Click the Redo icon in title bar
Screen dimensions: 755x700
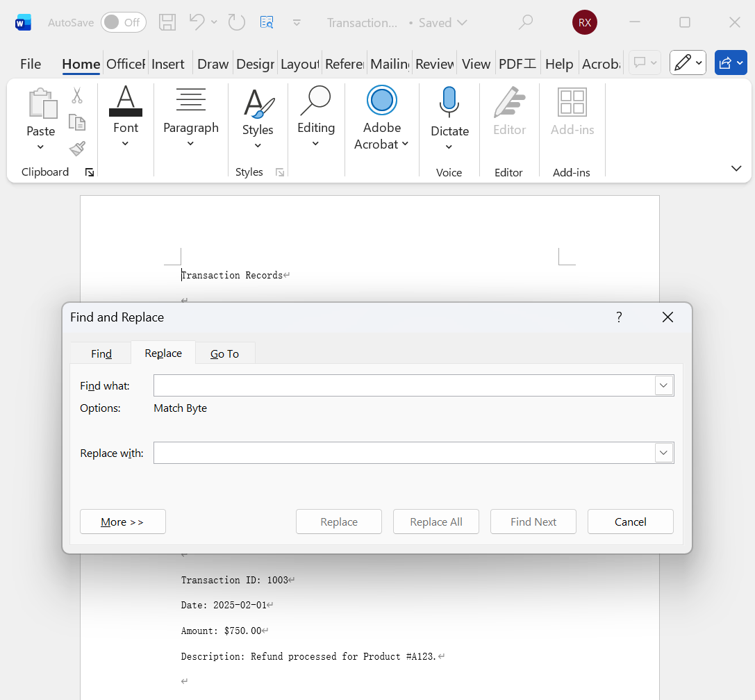coord(237,22)
